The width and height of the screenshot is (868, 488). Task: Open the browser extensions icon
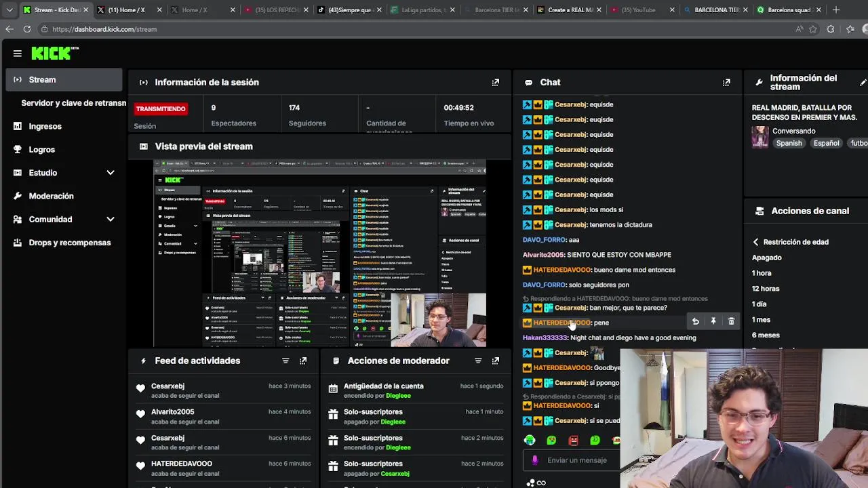tap(831, 29)
